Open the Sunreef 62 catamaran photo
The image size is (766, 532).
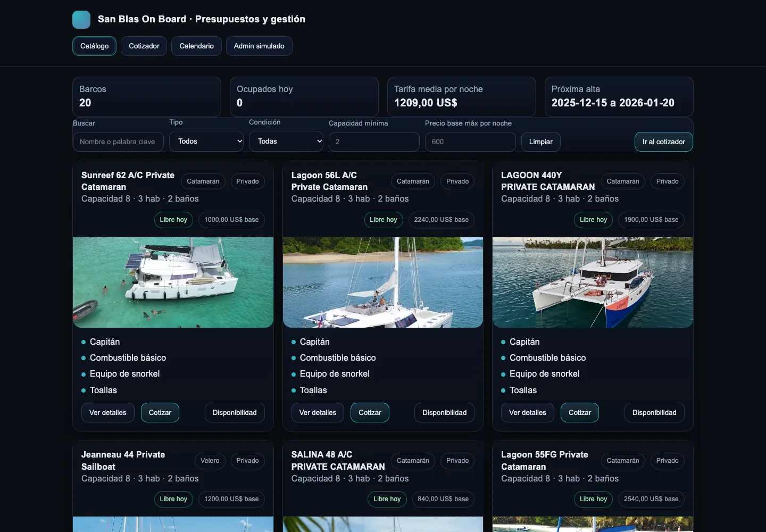(x=173, y=282)
